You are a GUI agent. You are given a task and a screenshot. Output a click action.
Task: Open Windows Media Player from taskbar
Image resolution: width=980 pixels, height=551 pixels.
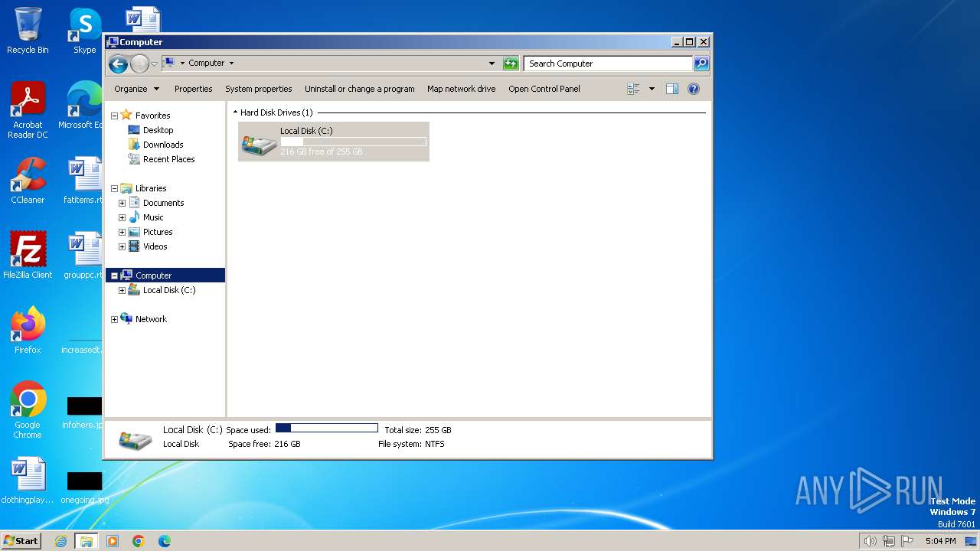pos(113,541)
